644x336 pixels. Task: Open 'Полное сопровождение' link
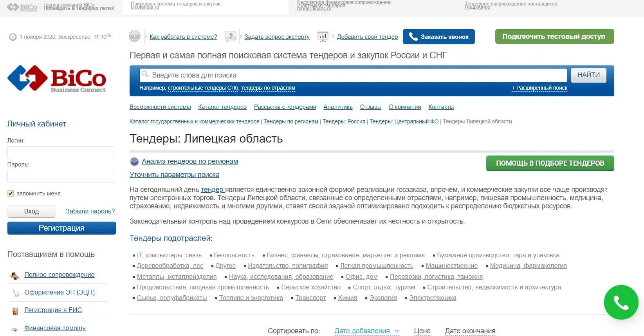[x=59, y=275]
